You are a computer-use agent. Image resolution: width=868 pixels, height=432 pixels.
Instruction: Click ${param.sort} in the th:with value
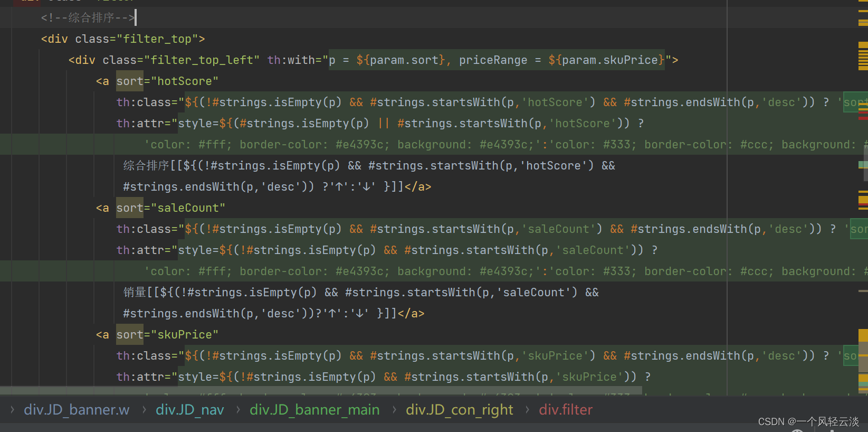point(401,60)
